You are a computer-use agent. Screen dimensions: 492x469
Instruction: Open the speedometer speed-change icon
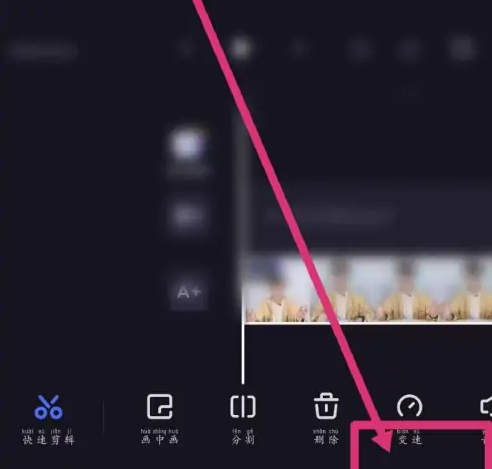coord(410,406)
